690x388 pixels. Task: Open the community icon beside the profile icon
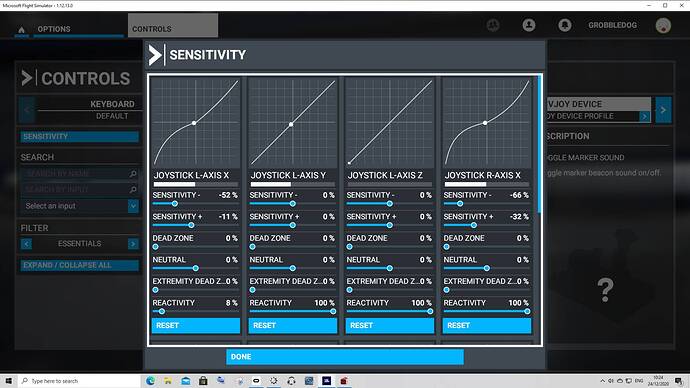point(493,25)
